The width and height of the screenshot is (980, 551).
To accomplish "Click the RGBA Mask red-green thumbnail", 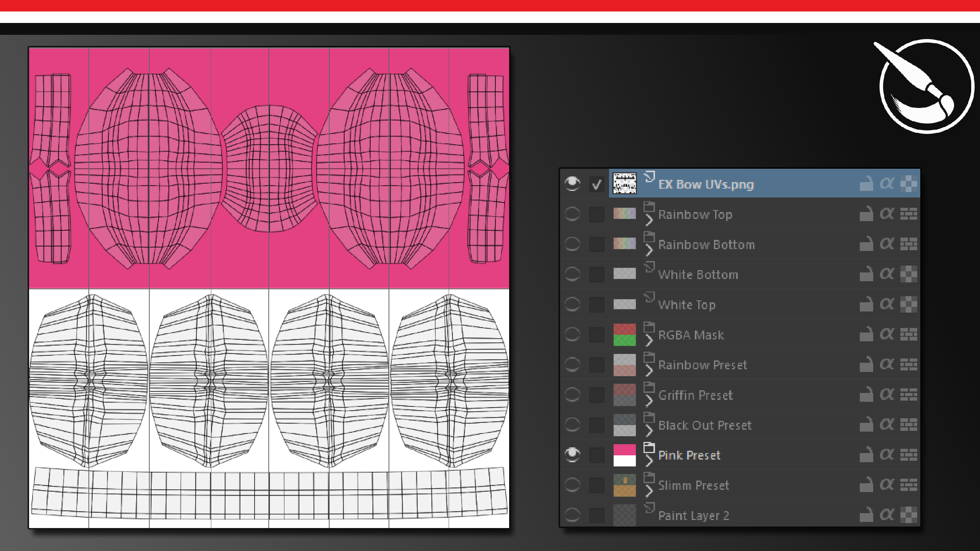I will tap(624, 335).
